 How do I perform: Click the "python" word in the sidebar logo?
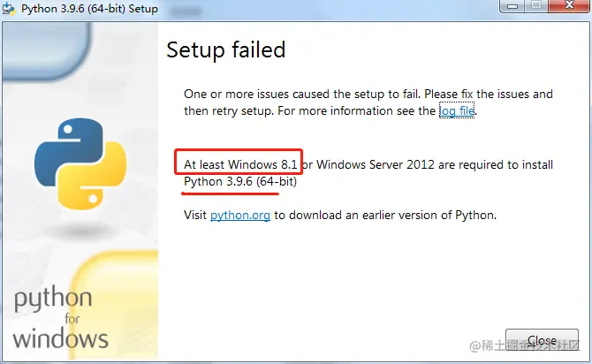click(x=53, y=299)
